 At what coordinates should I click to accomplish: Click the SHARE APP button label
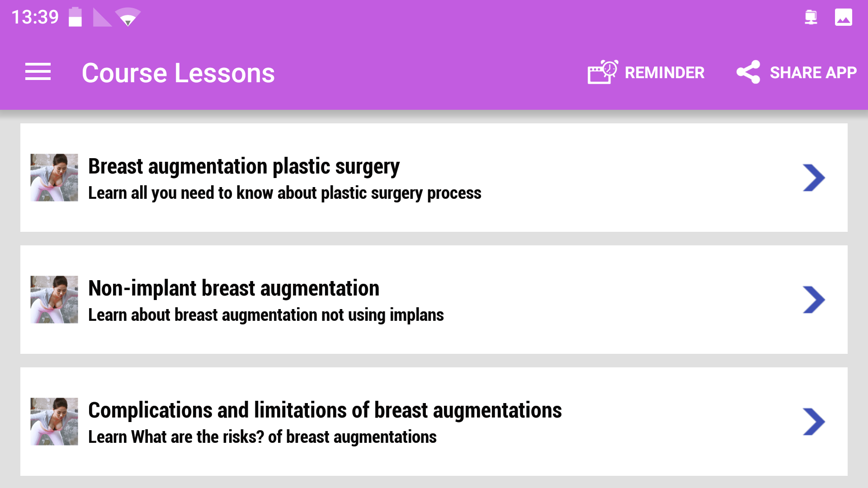pos(813,73)
